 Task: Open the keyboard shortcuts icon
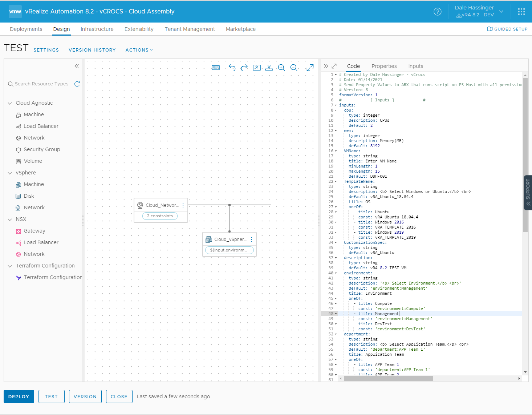[216, 67]
